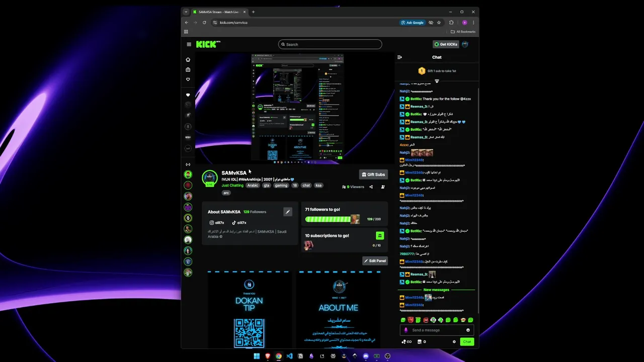This screenshot has height=362, width=644.
Task: Open Chrome three-dot menu
Action: (x=473, y=23)
